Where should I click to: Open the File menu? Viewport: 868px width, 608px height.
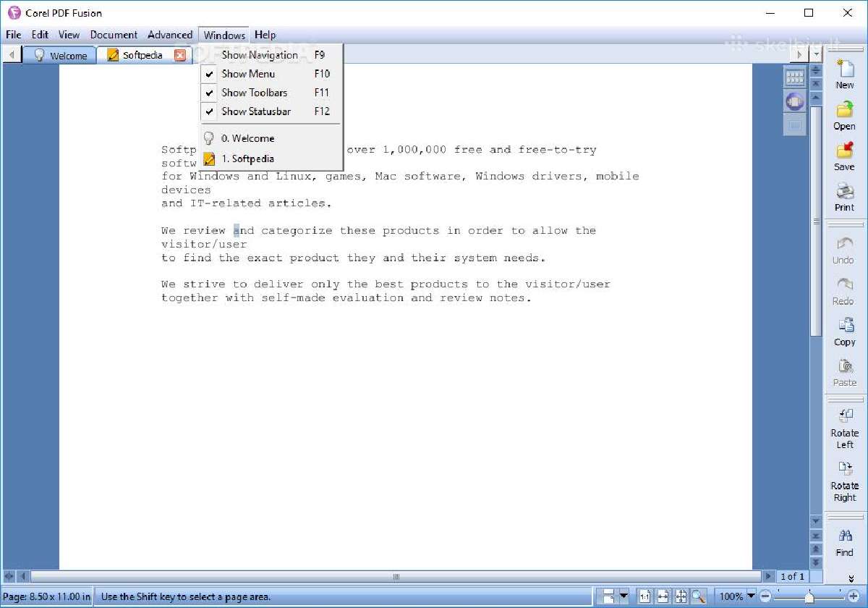[x=14, y=35]
